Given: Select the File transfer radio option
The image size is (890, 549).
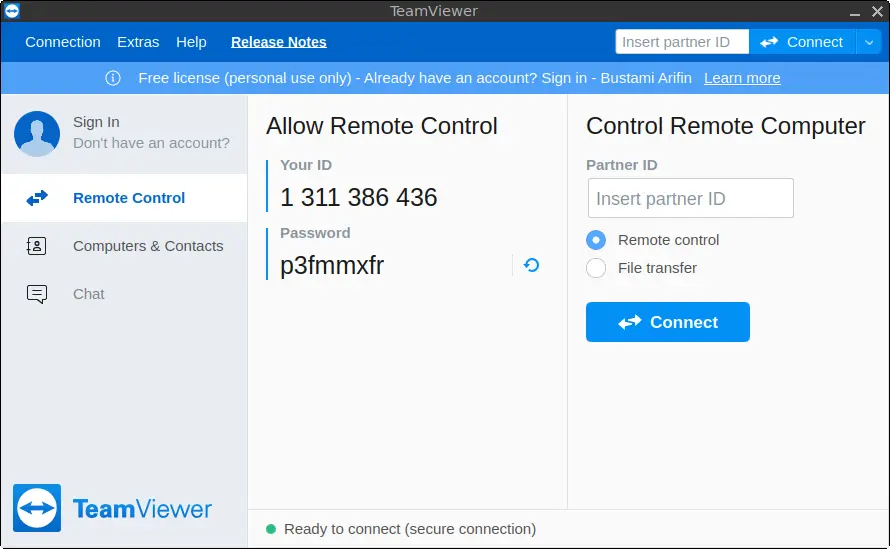Looking at the screenshot, I should tap(596, 268).
